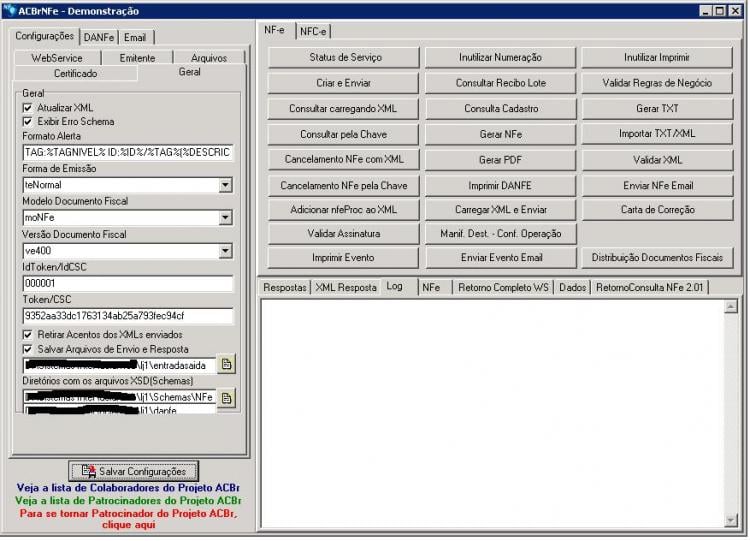Open Patrocinadores do Projeto ACBr link

128,501
